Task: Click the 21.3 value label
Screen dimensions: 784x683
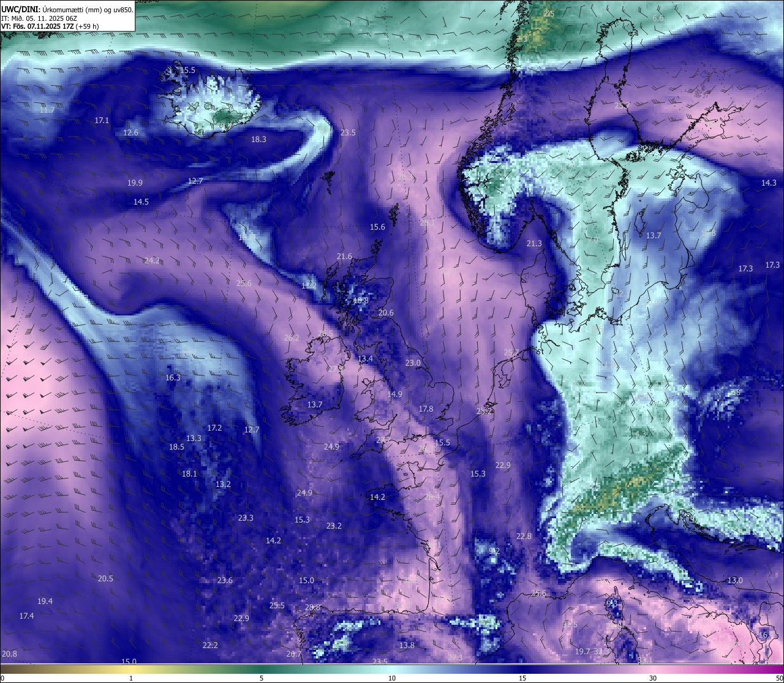Action: tap(534, 244)
